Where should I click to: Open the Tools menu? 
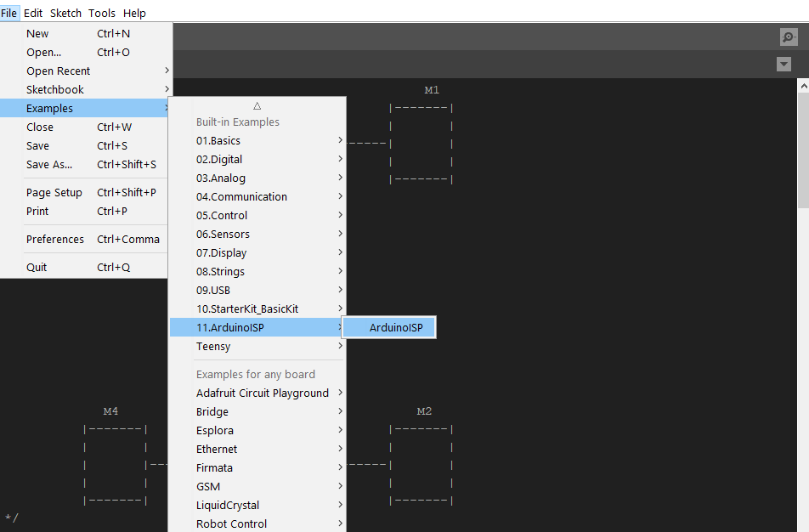click(101, 13)
